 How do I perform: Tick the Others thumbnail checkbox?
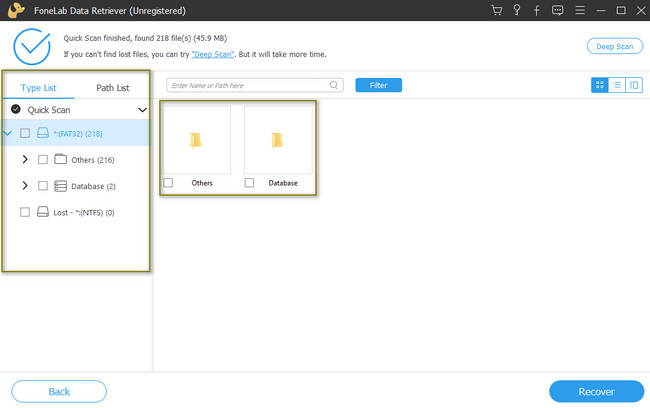(168, 183)
